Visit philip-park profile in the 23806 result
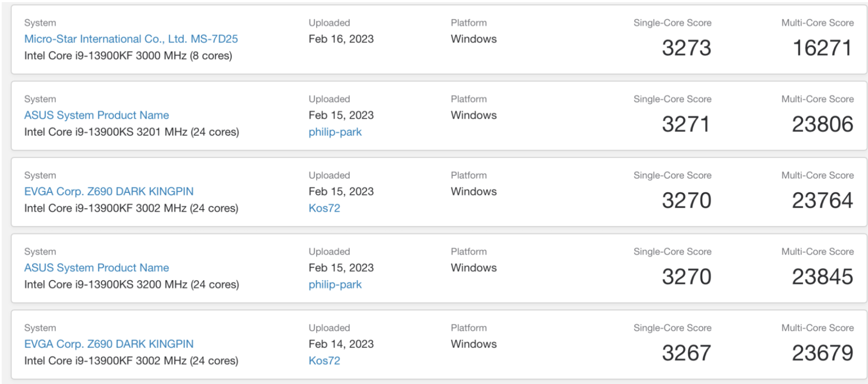The width and height of the screenshot is (868, 384). (x=335, y=132)
